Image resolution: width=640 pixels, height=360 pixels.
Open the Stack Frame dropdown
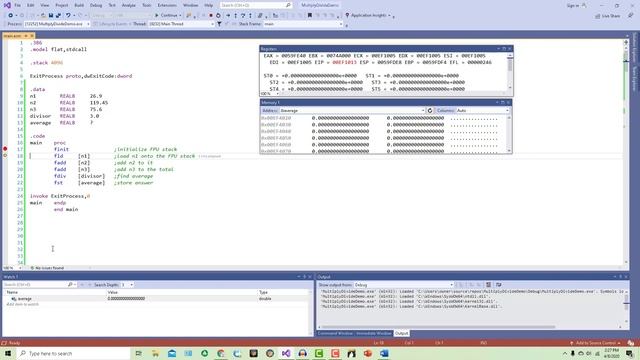click(x=302, y=24)
